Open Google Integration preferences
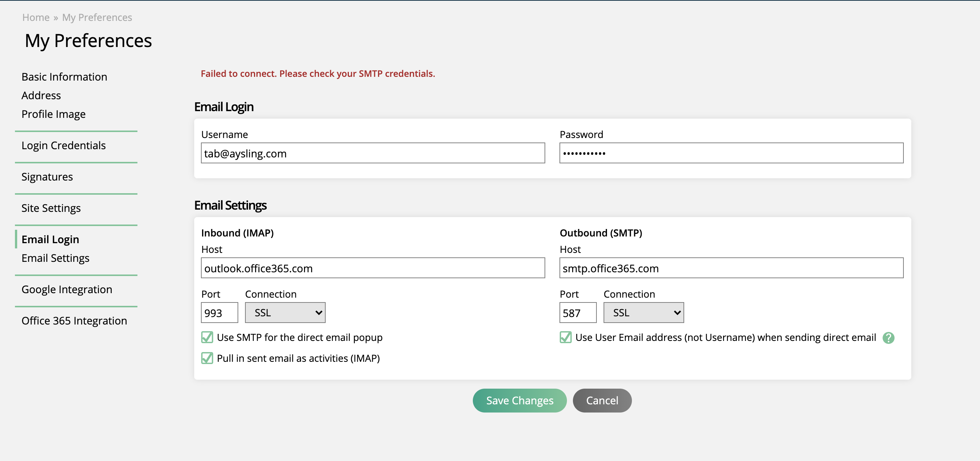This screenshot has height=461, width=980. point(67,289)
